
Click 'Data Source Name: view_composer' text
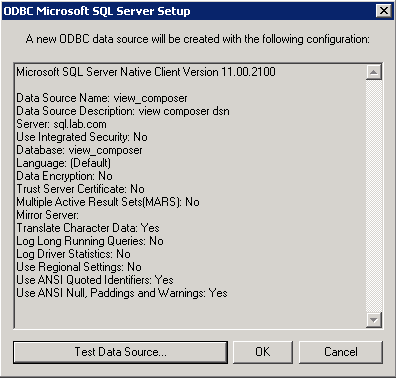click(x=102, y=98)
